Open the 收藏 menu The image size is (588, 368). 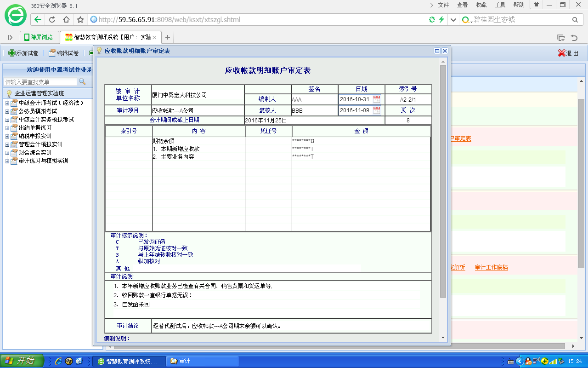pos(481,5)
